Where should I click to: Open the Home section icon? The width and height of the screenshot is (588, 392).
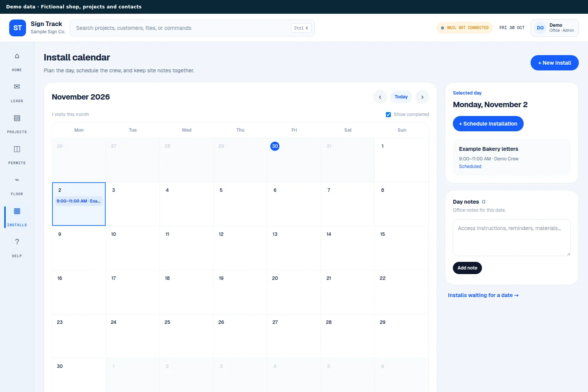point(17,56)
